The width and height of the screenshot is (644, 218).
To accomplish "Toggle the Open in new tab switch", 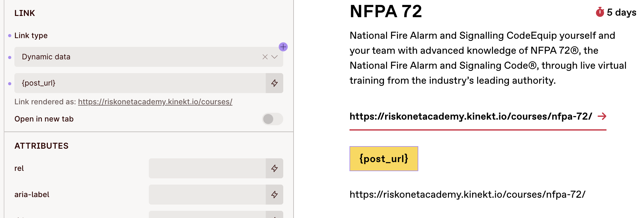I will (273, 119).
